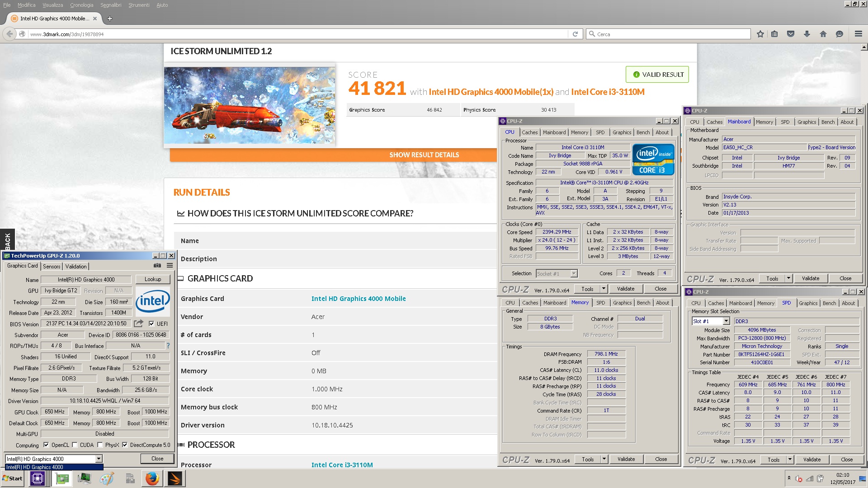
Task: Click the Windows Start button
Action: tap(13, 479)
